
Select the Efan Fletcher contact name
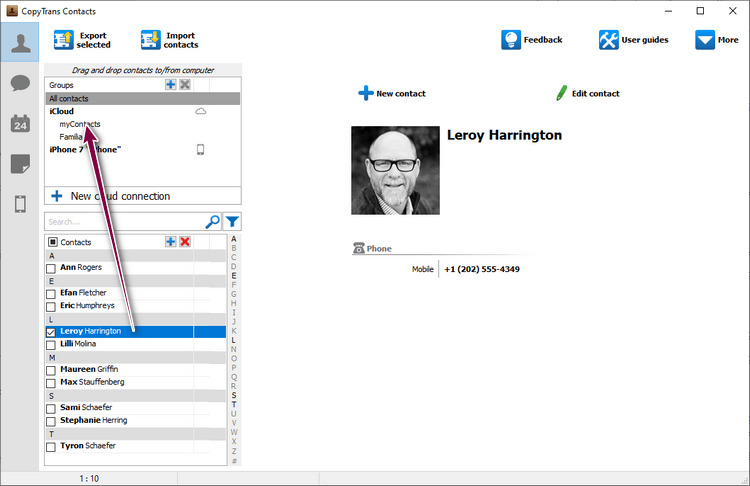[83, 292]
